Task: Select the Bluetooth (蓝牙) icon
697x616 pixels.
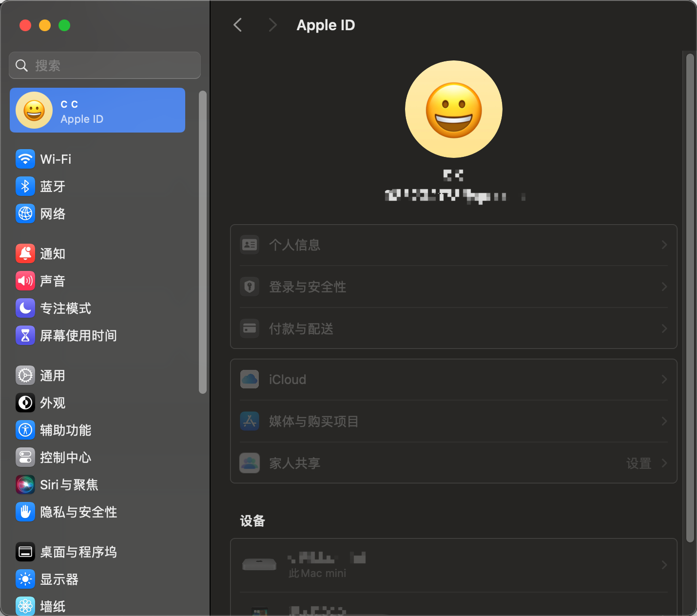Action: [25, 186]
